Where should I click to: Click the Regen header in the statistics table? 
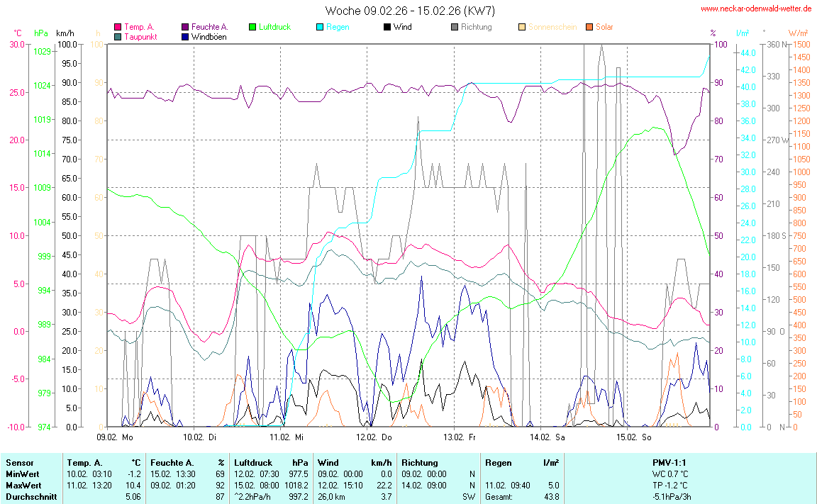tap(498, 462)
